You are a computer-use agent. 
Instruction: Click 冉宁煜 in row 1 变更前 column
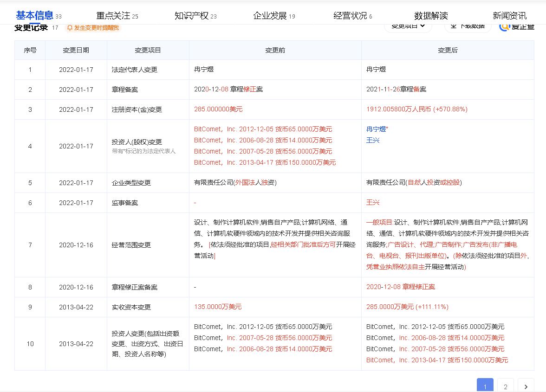point(204,69)
